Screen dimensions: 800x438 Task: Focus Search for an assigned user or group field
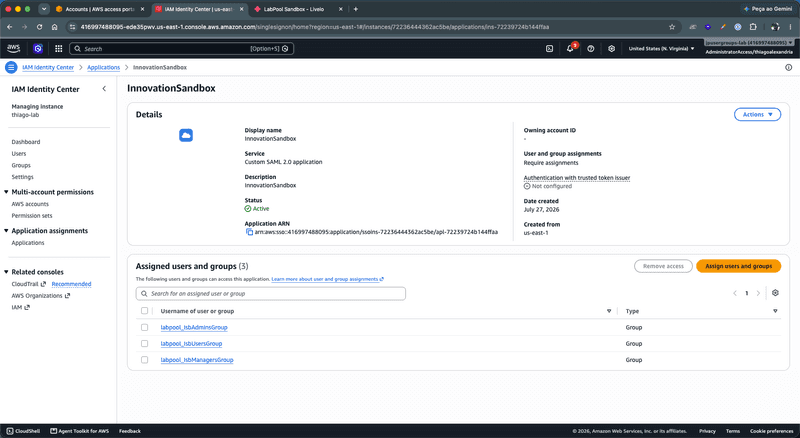point(270,294)
